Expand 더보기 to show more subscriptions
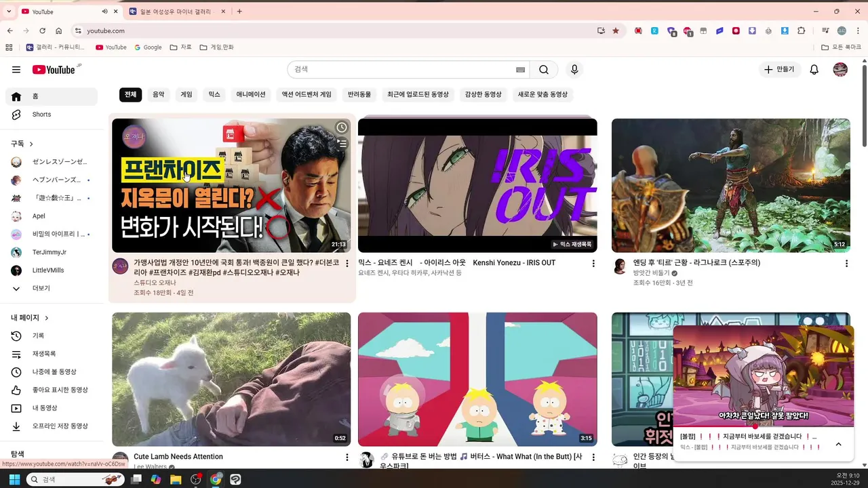 pyautogui.click(x=52, y=288)
